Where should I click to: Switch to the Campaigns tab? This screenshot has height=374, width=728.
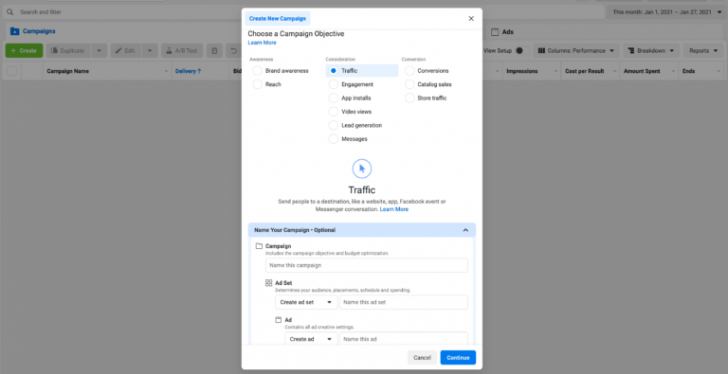(32, 32)
